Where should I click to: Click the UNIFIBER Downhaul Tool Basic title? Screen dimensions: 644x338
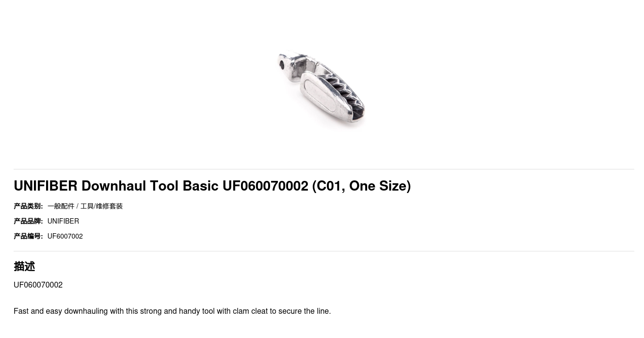pyautogui.click(x=212, y=186)
